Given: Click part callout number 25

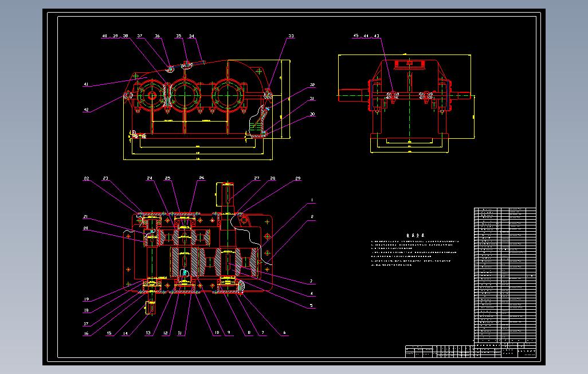Looking at the screenshot, I should (x=167, y=178).
